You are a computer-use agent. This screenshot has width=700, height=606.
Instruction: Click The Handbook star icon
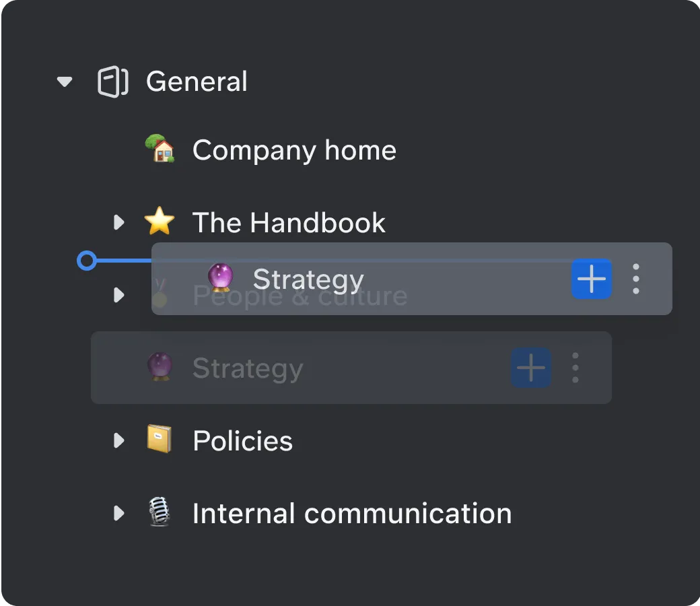[160, 222]
